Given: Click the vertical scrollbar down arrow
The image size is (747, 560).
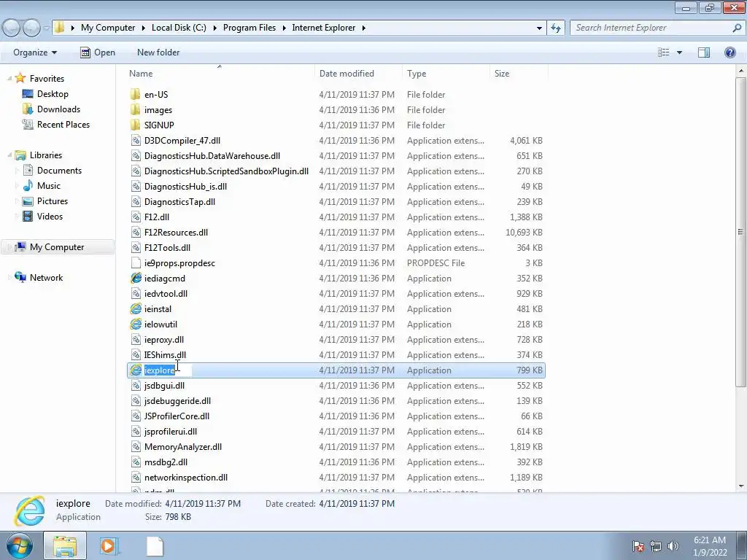Looking at the screenshot, I should click(741, 486).
